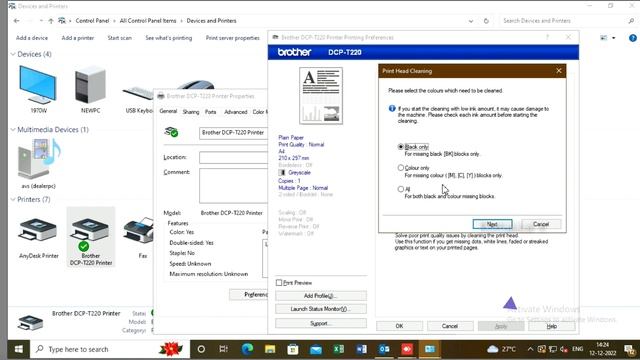Click Control Panel in the breadcrumb

coord(92,21)
